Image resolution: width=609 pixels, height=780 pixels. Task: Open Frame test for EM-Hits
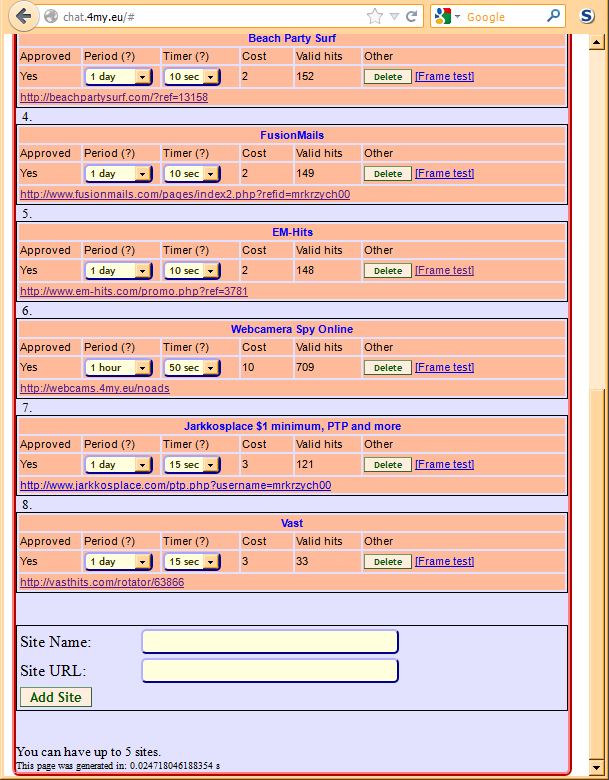pos(444,271)
